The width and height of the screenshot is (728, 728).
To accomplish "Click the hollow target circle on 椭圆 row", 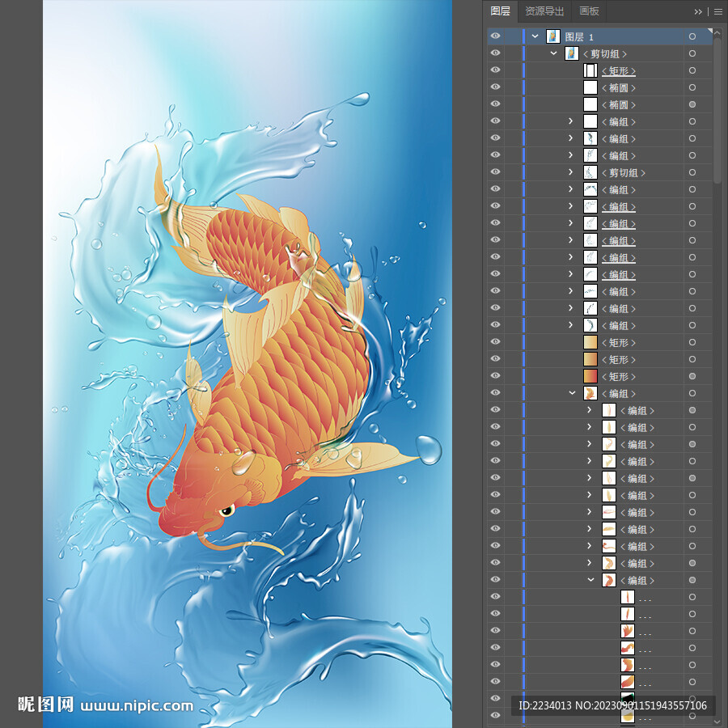I will pos(692,87).
